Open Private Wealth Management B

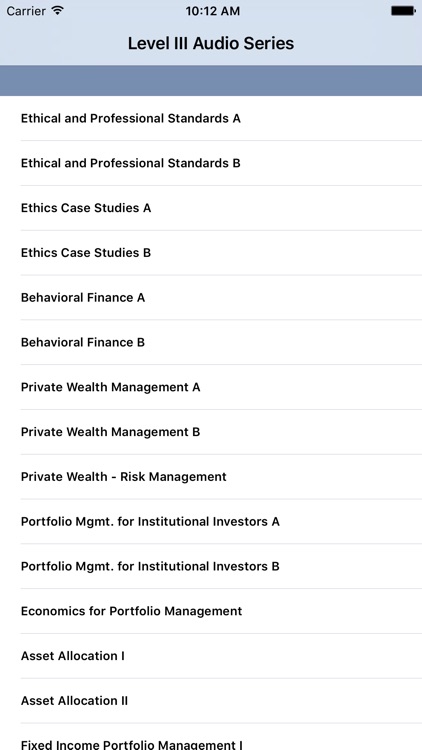[211, 432]
